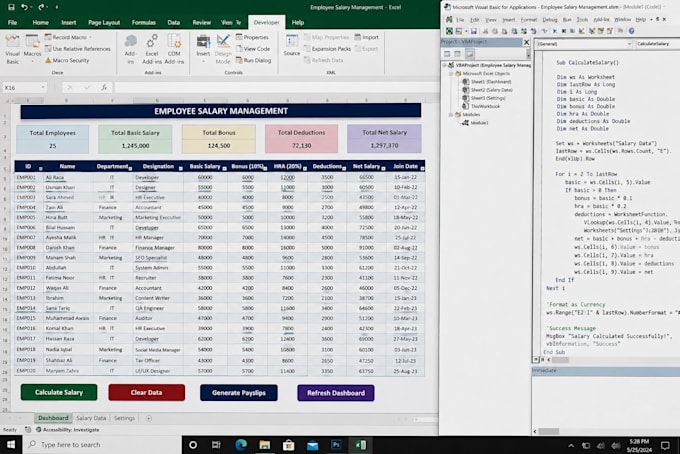The width and height of the screenshot is (680, 454).
Task: Click Accessibility: Investigate in status bar
Action: point(67,430)
